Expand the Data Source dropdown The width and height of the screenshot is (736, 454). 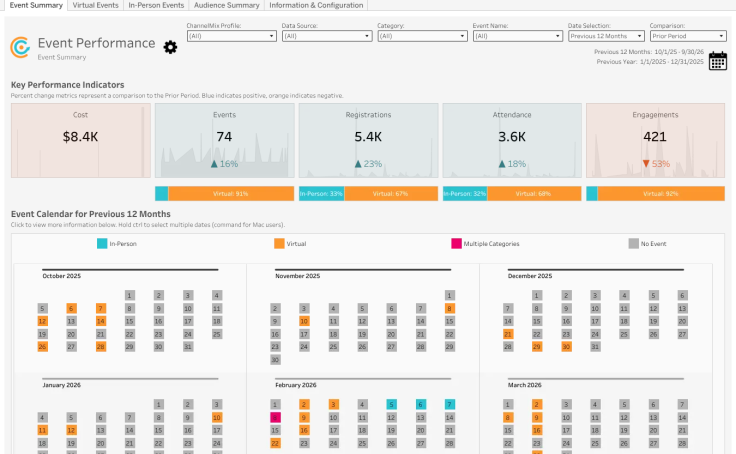click(327, 36)
